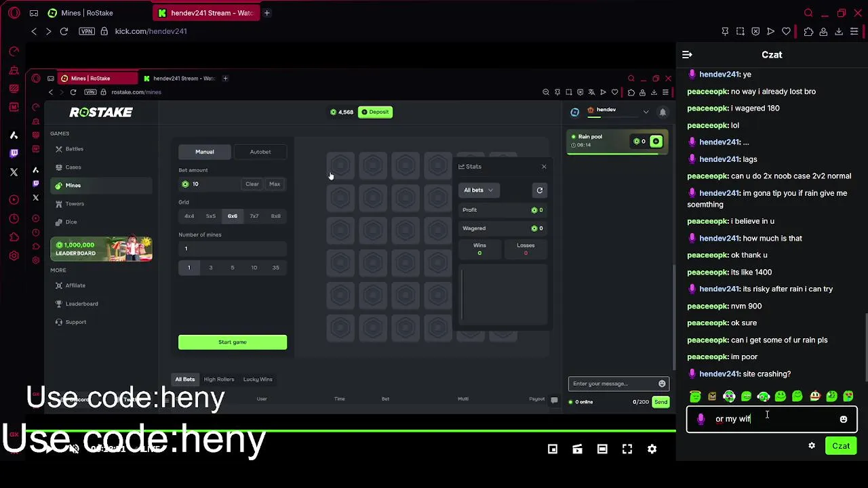Show All Bets feed tab
Screen dimensions: 868x488
185,380
